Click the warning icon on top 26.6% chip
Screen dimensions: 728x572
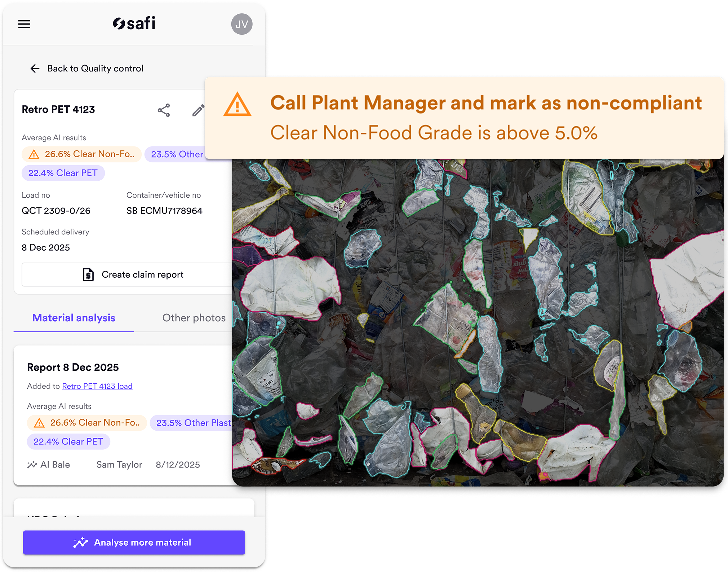(34, 154)
